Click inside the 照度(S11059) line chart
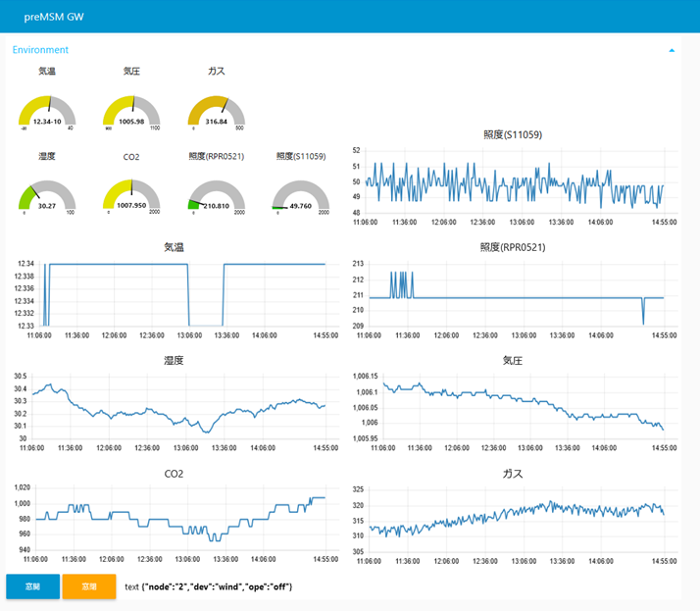 tap(515, 181)
